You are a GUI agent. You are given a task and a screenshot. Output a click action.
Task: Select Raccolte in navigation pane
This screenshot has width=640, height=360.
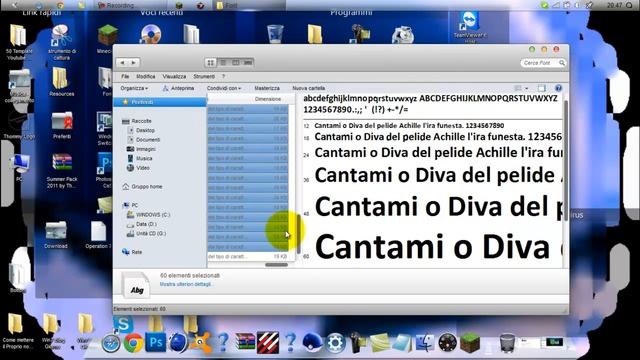pyautogui.click(x=141, y=121)
